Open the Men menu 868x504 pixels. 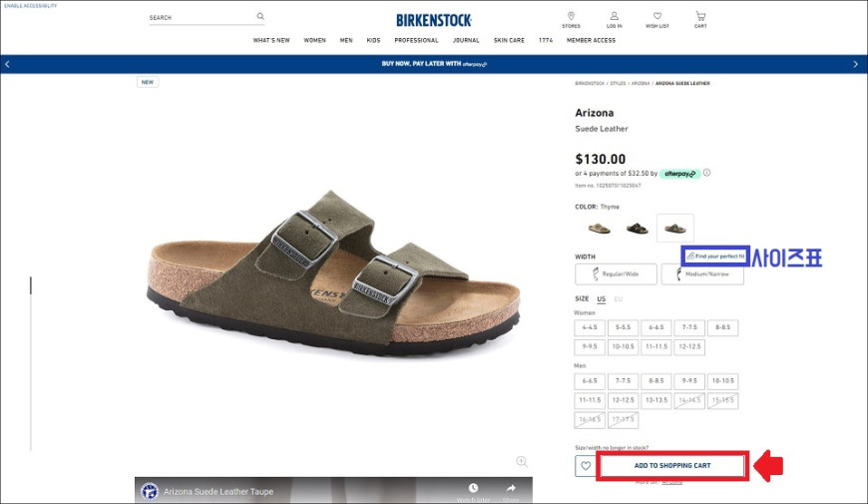click(346, 41)
